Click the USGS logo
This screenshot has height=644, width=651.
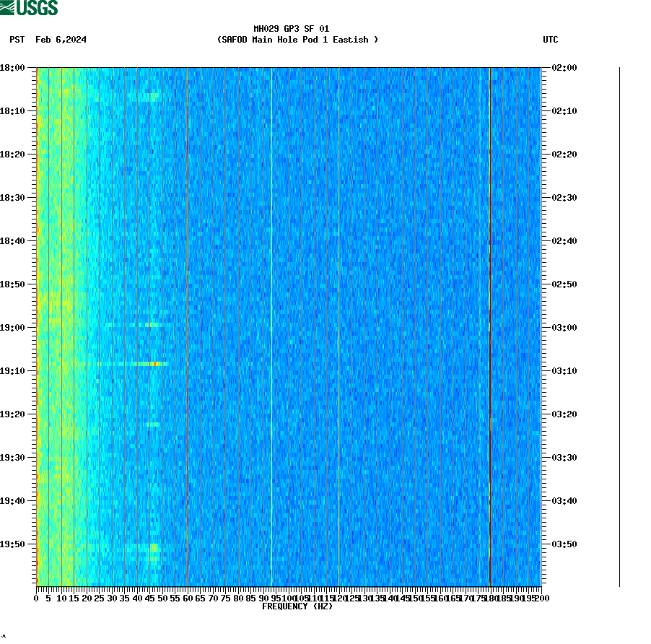(30, 9)
